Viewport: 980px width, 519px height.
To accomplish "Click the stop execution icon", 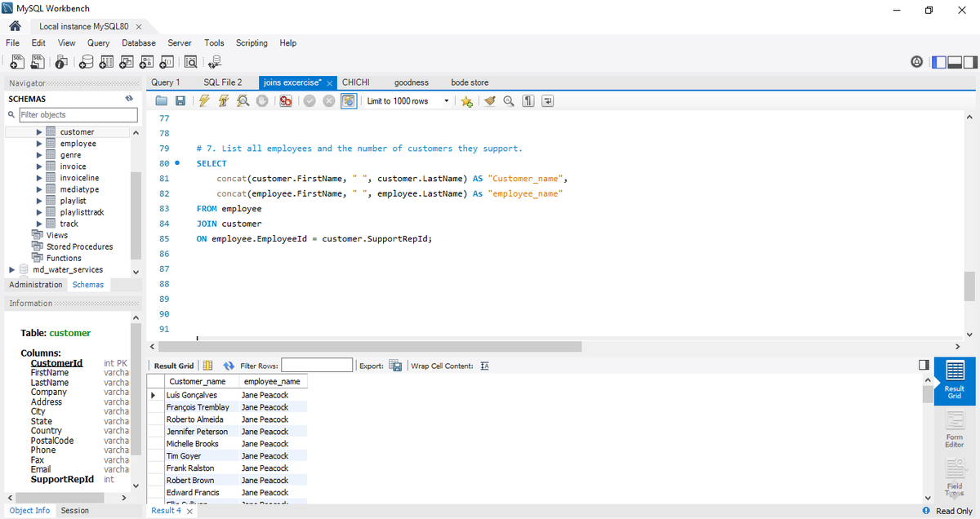I will point(262,101).
